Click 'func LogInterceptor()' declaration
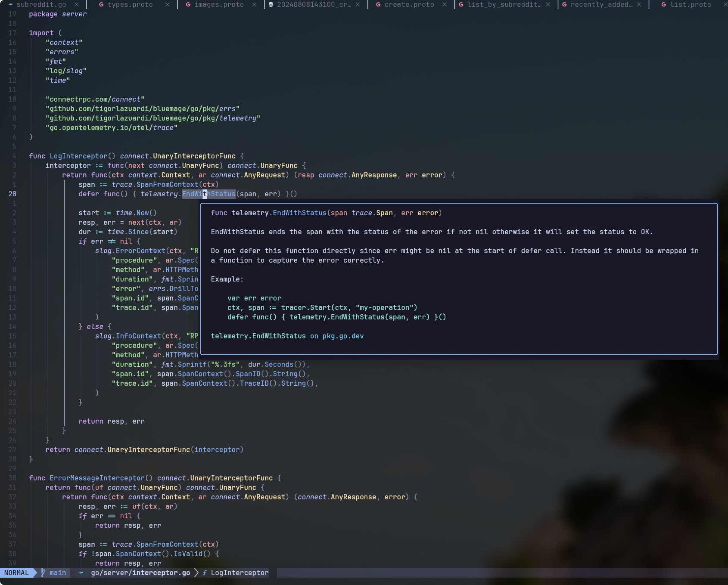The width and height of the screenshot is (728, 585). (x=72, y=156)
